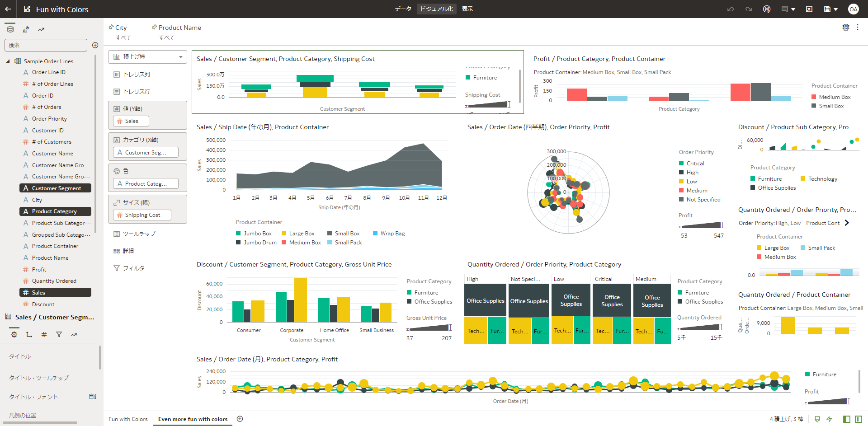Open the data panel icon

point(10,29)
